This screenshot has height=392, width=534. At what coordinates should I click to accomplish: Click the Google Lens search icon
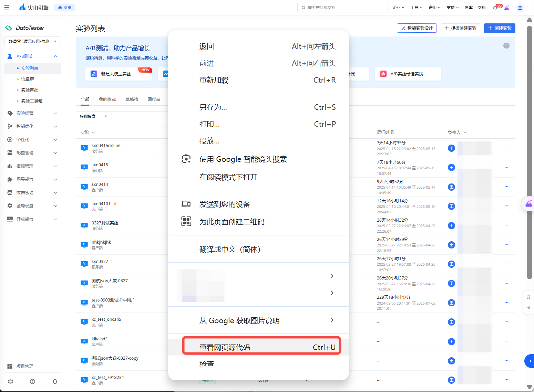[x=186, y=159]
